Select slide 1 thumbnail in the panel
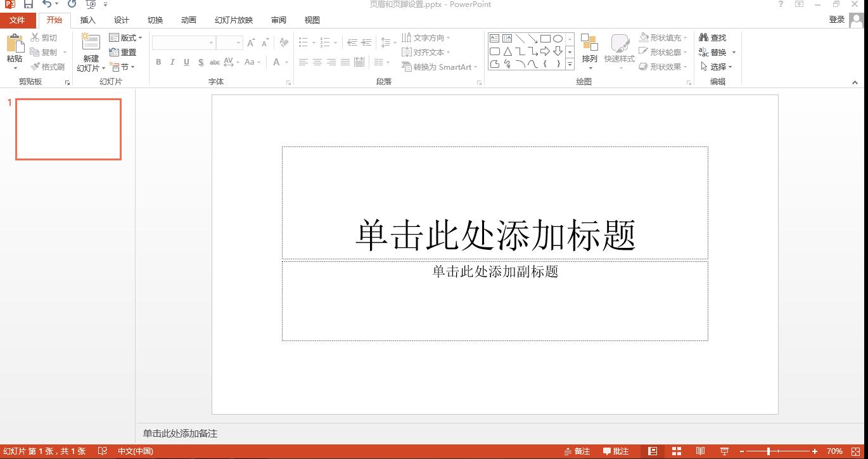This screenshot has width=868, height=459. pyautogui.click(x=68, y=129)
